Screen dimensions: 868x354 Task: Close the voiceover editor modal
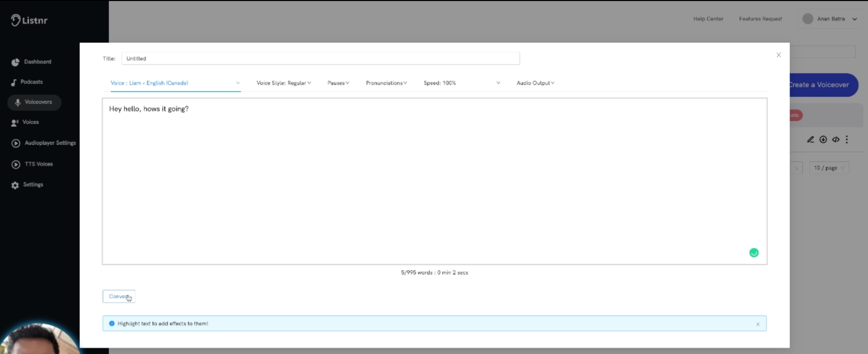778,55
